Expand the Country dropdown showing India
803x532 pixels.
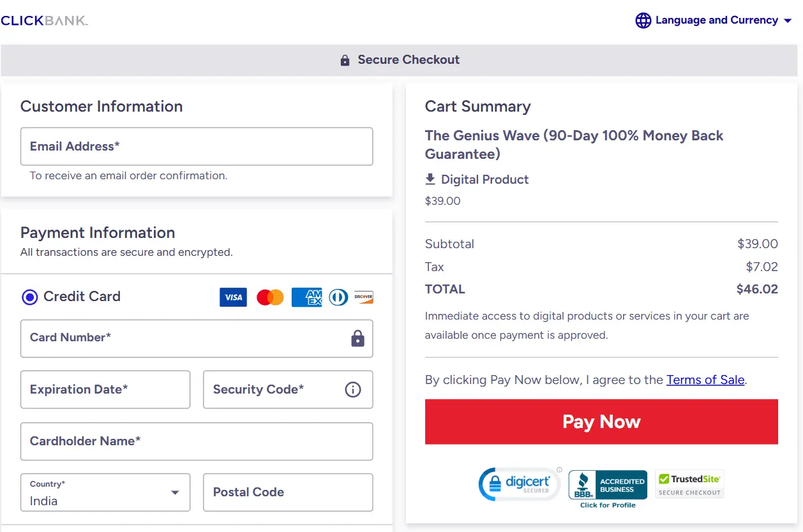105,492
